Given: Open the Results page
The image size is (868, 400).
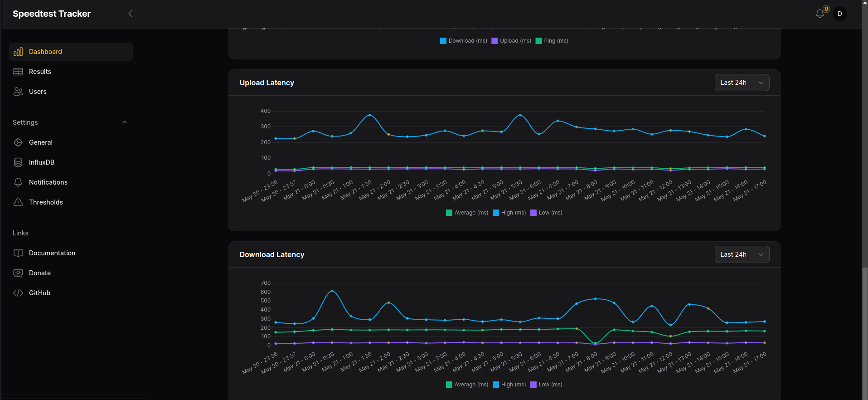Looking at the screenshot, I should [71, 72].
